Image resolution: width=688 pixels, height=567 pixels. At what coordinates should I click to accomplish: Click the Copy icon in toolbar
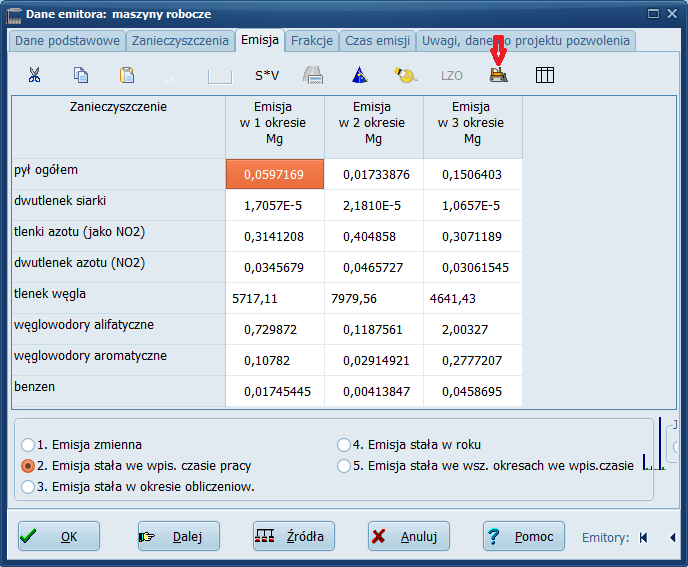tap(81, 75)
